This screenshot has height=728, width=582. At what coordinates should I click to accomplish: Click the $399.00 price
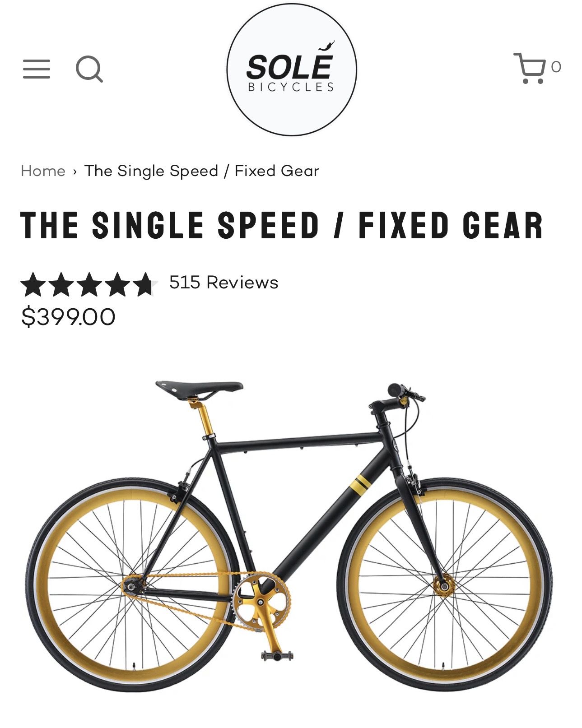68,316
